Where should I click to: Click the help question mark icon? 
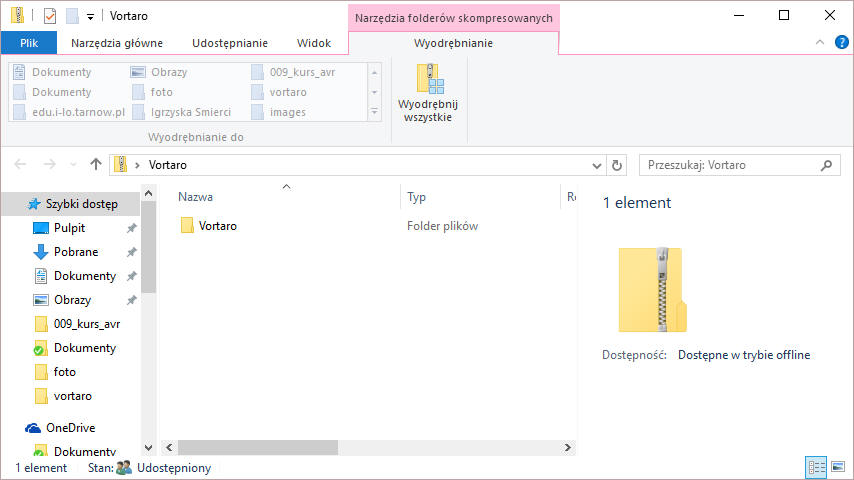[x=841, y=43]
